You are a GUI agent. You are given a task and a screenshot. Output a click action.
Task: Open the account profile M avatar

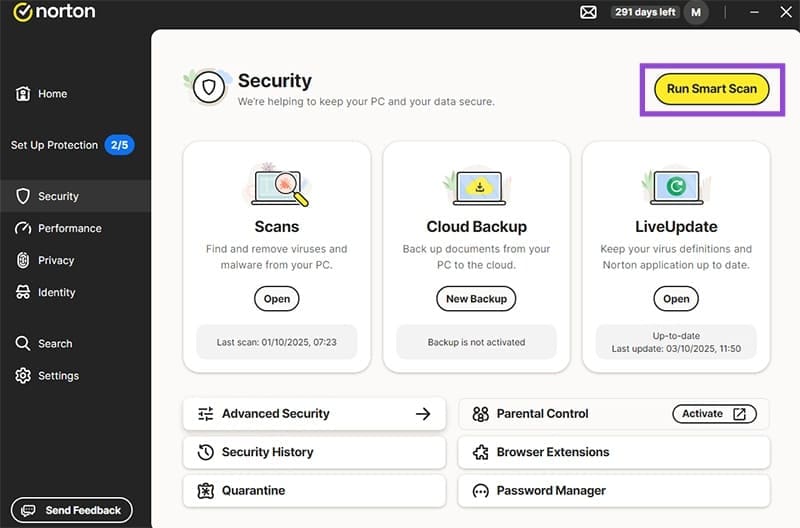click(x=696, y=13)
